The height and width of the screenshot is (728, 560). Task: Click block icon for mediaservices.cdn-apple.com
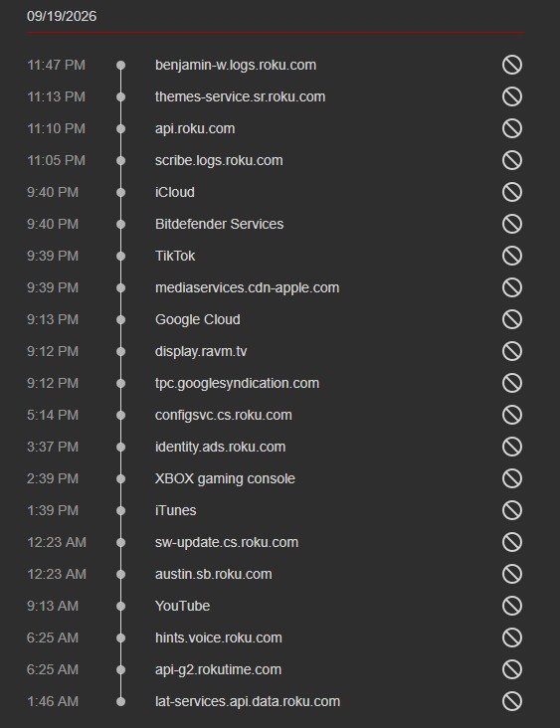click(512, 287)
